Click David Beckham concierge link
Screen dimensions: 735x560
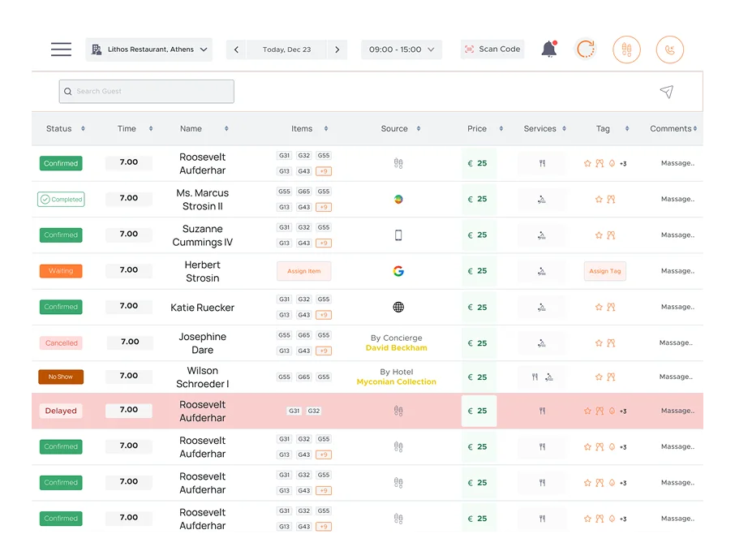click(397, 348)
